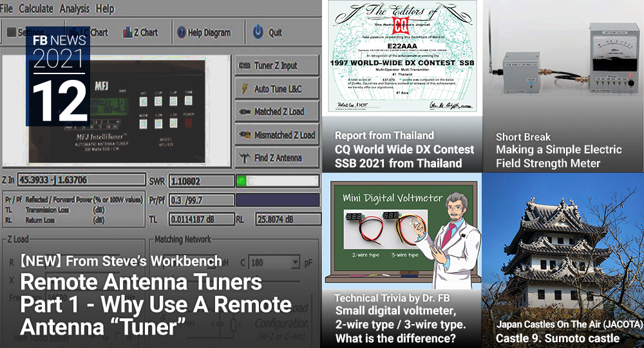Click the field strength meter photo
Viewport: 644px width, 348px height.
point(563,57)
